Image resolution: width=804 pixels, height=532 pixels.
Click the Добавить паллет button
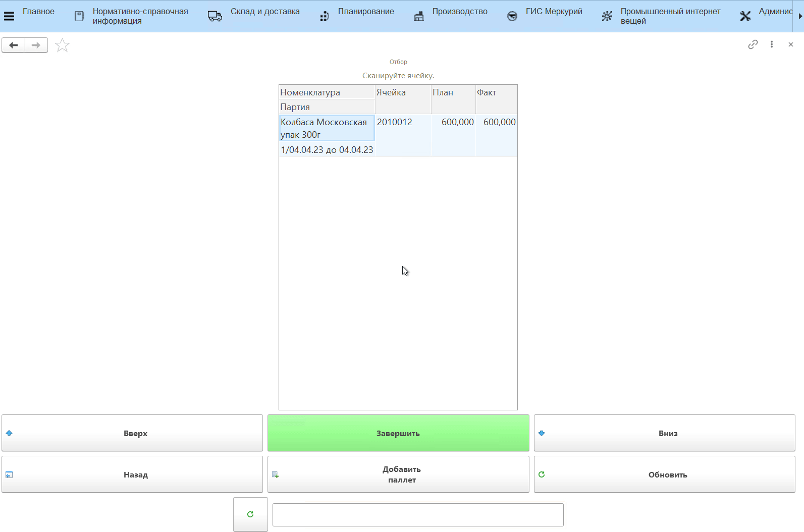tap(398, 474)
